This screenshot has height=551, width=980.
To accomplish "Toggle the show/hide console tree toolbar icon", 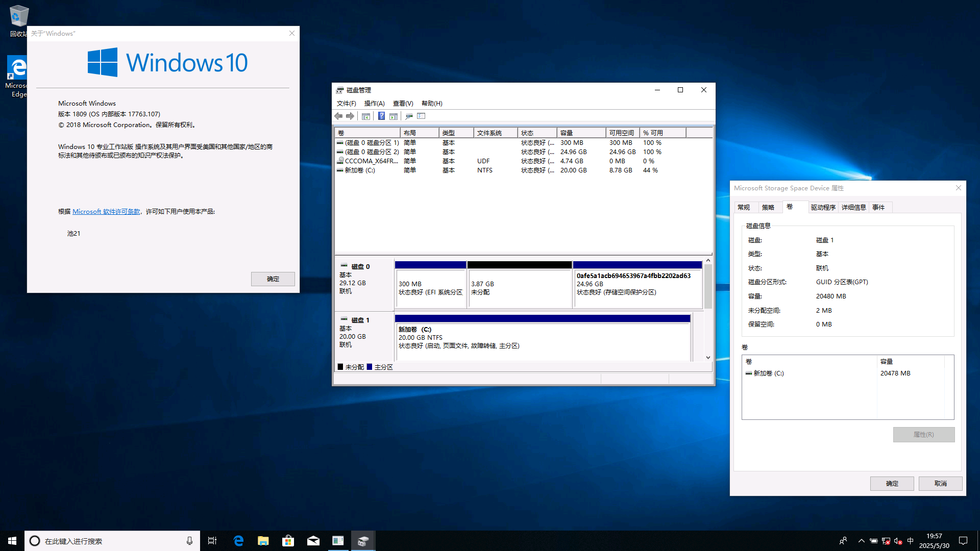I will pos(366,116).
